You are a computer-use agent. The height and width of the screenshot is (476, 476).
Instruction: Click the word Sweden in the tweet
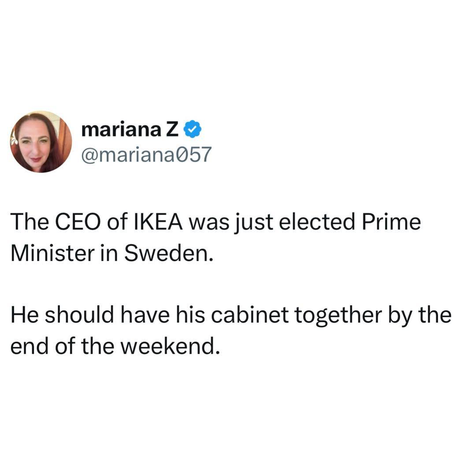pos(168,253)
